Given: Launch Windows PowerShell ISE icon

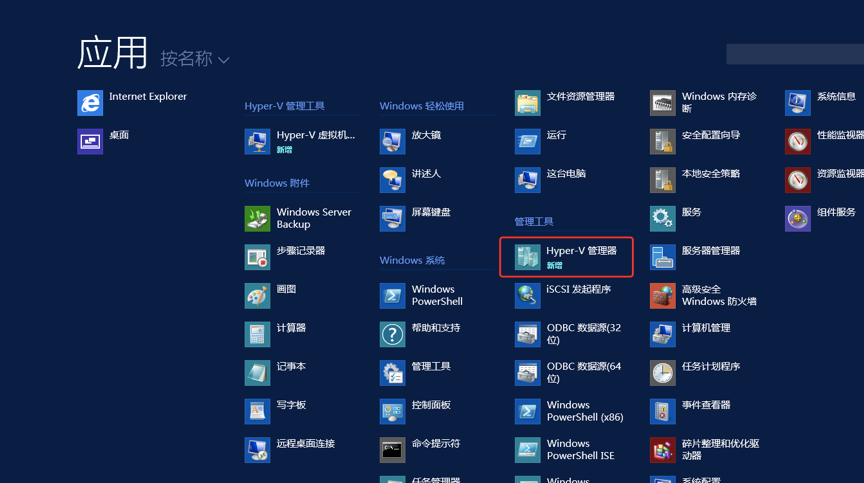Looking at the screenshot, I should pyautogui.click(x=527, y=450).
